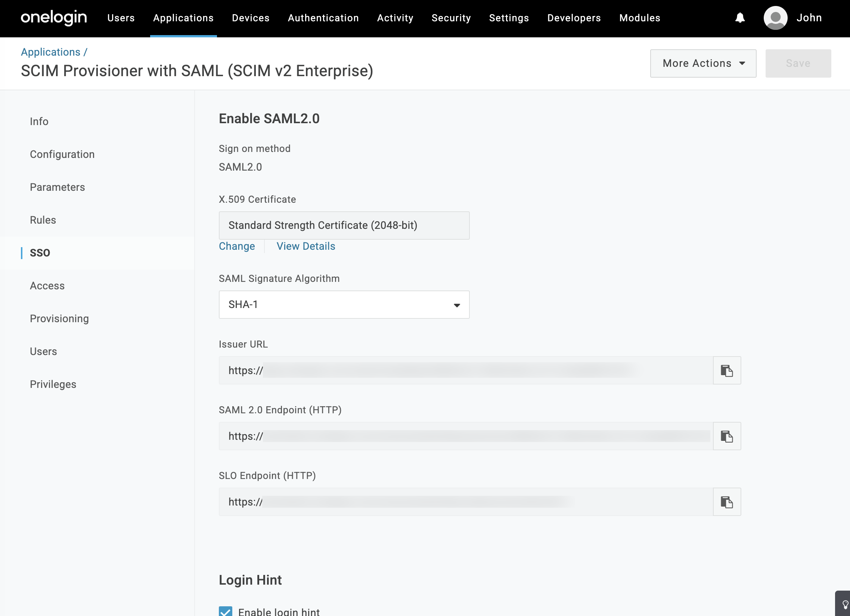Copy the SLO Endpoint URL
Image resolution: width=850 pixels, height=616 pixels.
pos(727,502)
